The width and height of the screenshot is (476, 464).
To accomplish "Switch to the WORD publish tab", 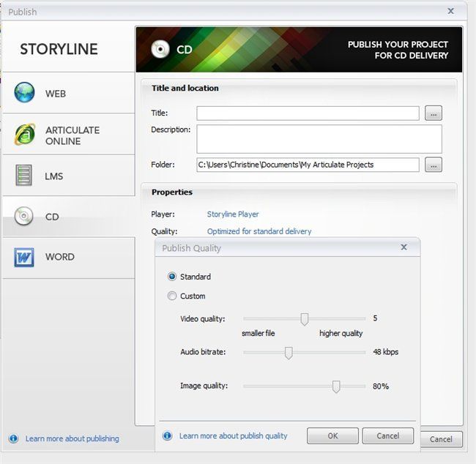I will [69, 258].
